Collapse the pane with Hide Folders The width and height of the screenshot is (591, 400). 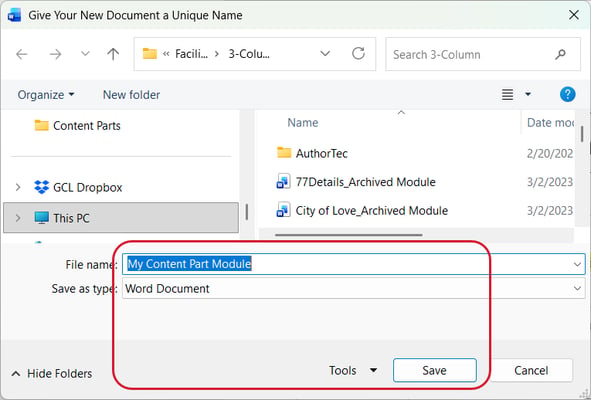[x=52, y=374]
